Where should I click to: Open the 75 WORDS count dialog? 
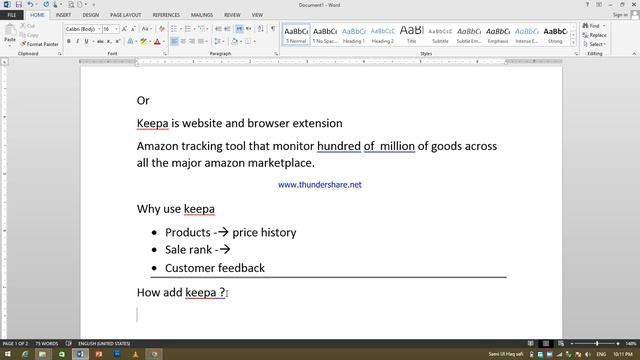coord(47,344)
